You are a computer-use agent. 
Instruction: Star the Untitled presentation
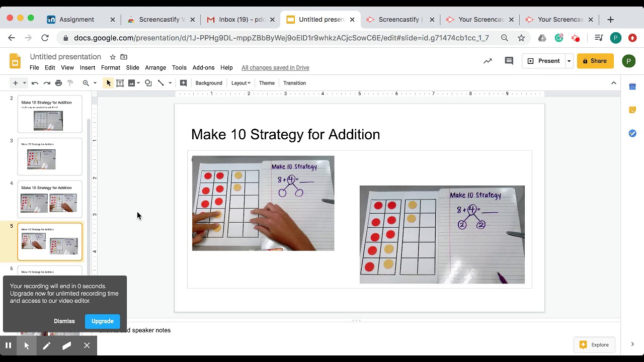(x=113, y=57)
